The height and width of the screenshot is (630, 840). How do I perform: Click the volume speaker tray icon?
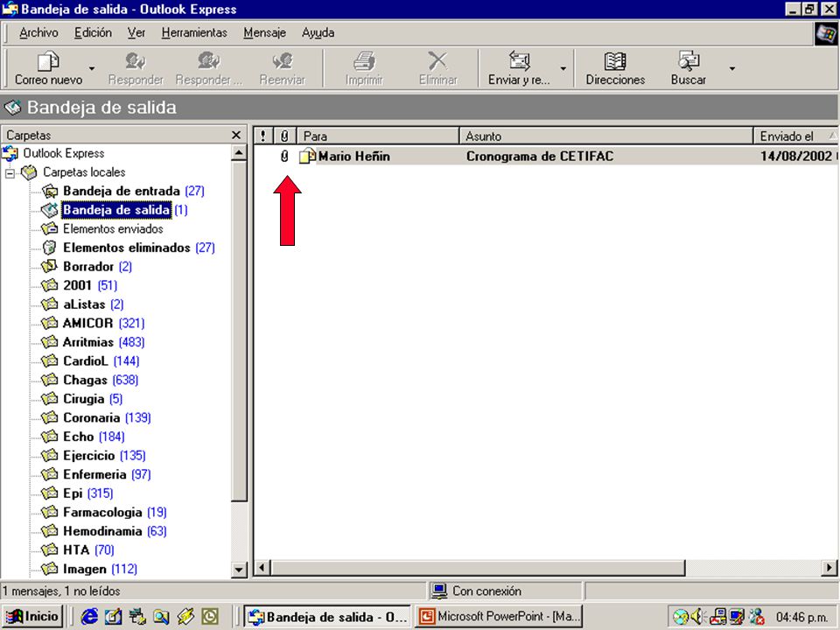click(697, 617)
